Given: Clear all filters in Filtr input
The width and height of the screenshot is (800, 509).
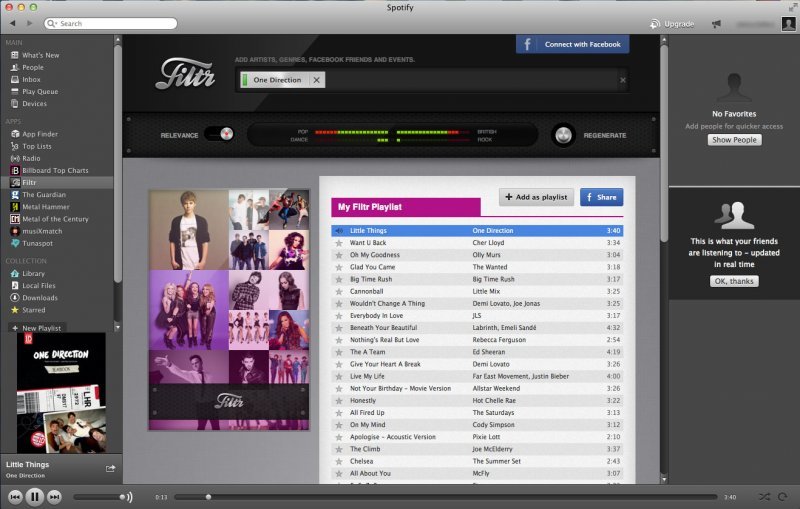Looking at the screenshot, I should point(622,80).
